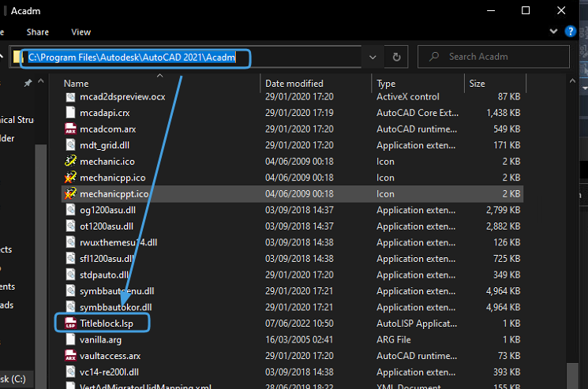
Task: Open the Share ribbon tab
Action: [38, 32]
